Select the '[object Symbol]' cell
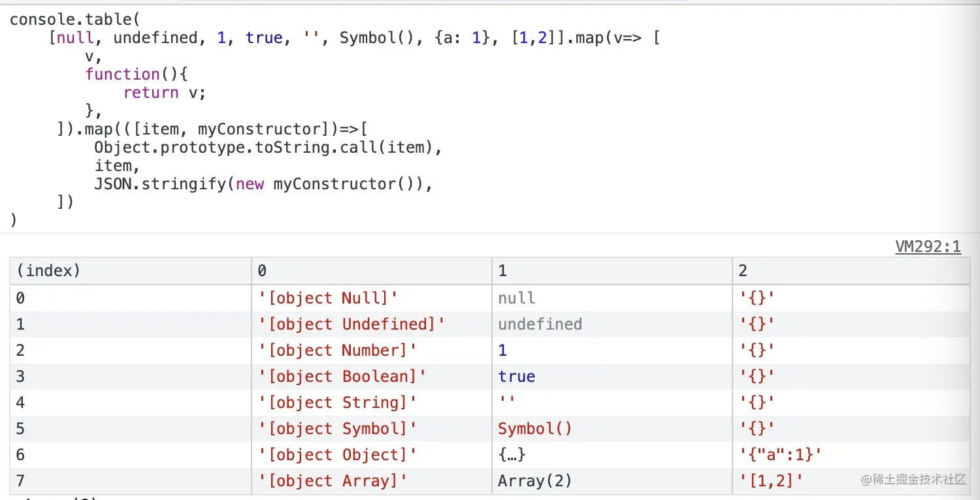980x500 pixels. pos(337,429)
